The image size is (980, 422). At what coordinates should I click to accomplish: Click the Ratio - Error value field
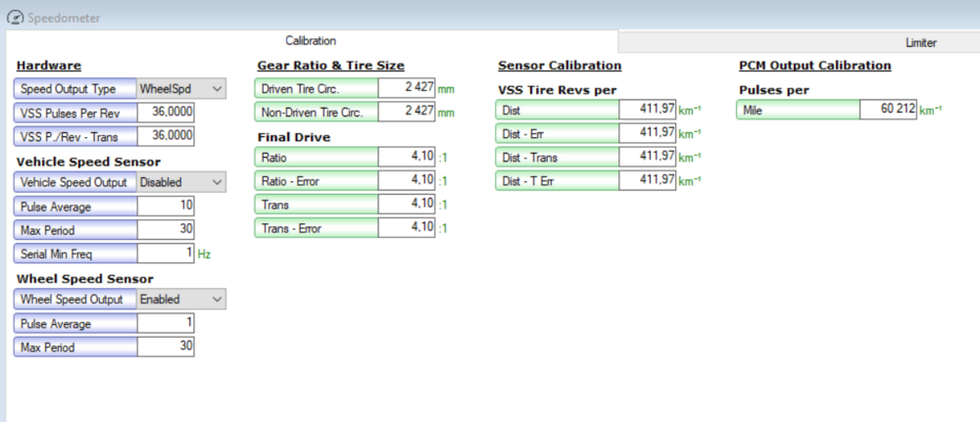(x=406, y=181)
